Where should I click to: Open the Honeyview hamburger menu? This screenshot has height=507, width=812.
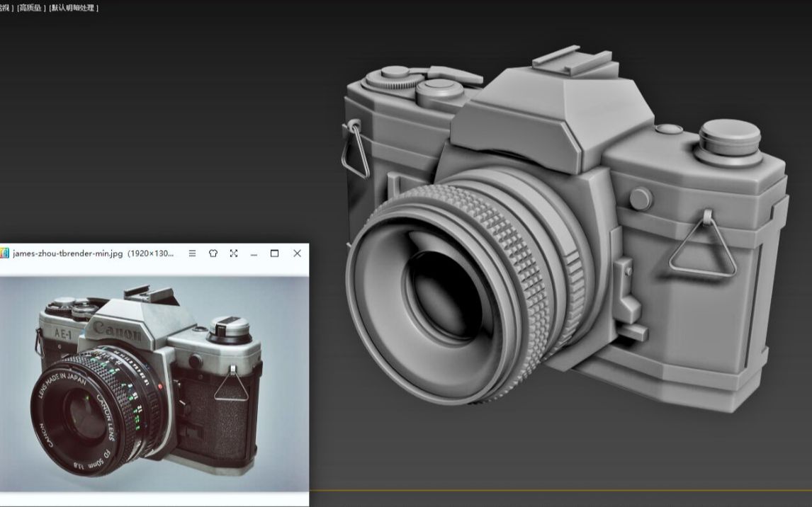(193, 253)
